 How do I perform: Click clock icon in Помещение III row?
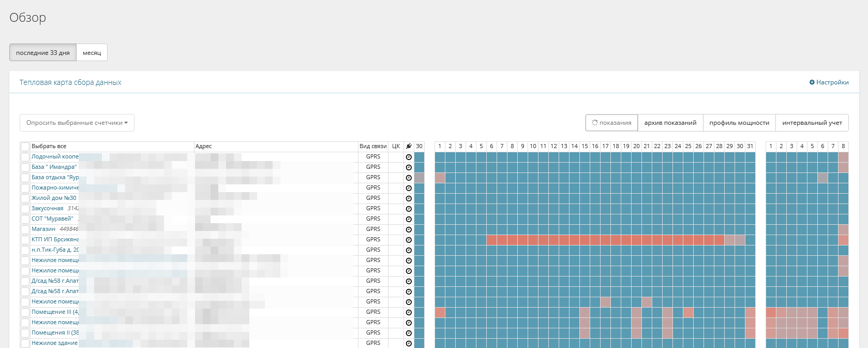pyautogui.click(x=409, y=312)
